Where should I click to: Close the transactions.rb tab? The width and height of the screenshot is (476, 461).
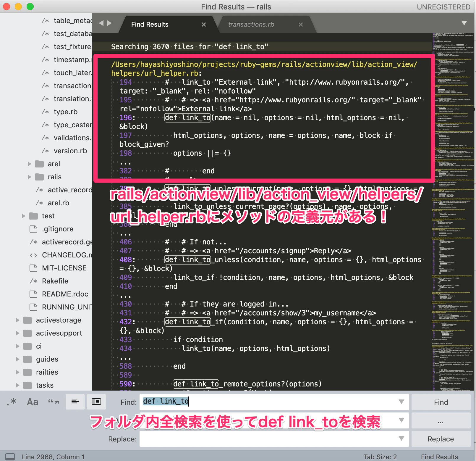pyautogui.click(x=301, y=25)
